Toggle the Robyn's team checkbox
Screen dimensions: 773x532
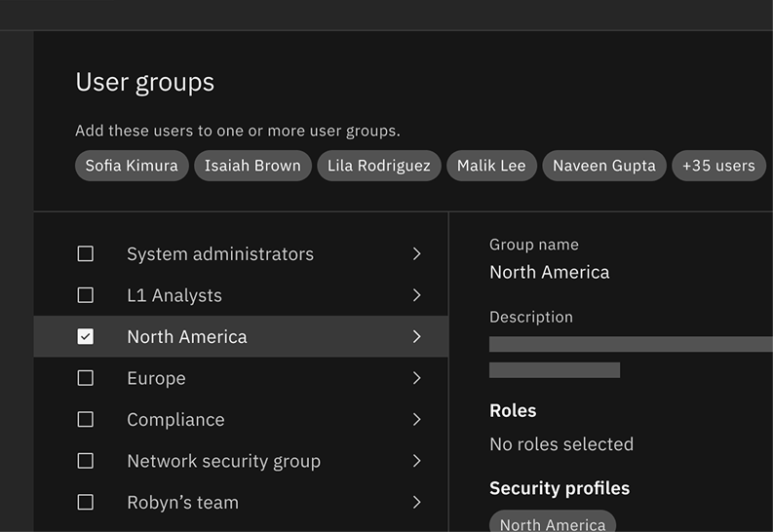tap(86, 503)
